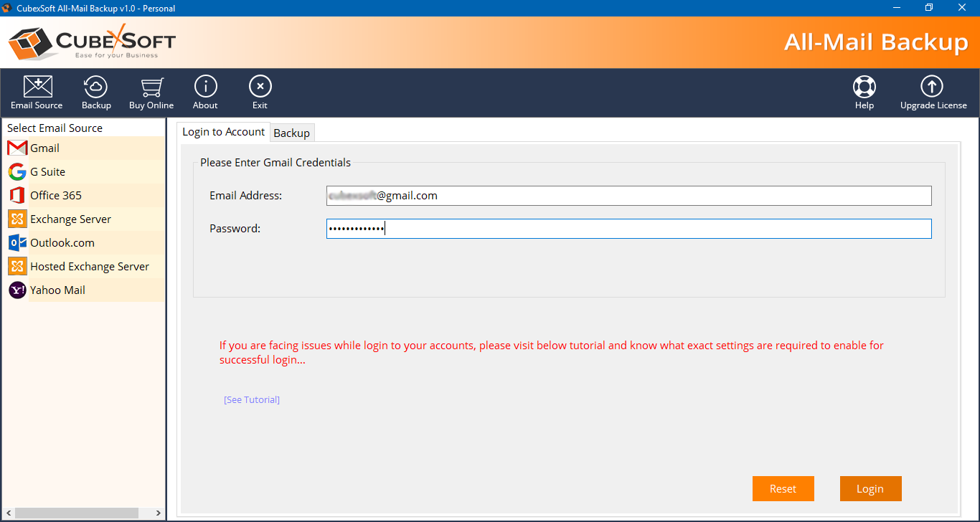Screen dimensions: 980x522
Task: Switch to the Backup tab
Action: point(291,133)
